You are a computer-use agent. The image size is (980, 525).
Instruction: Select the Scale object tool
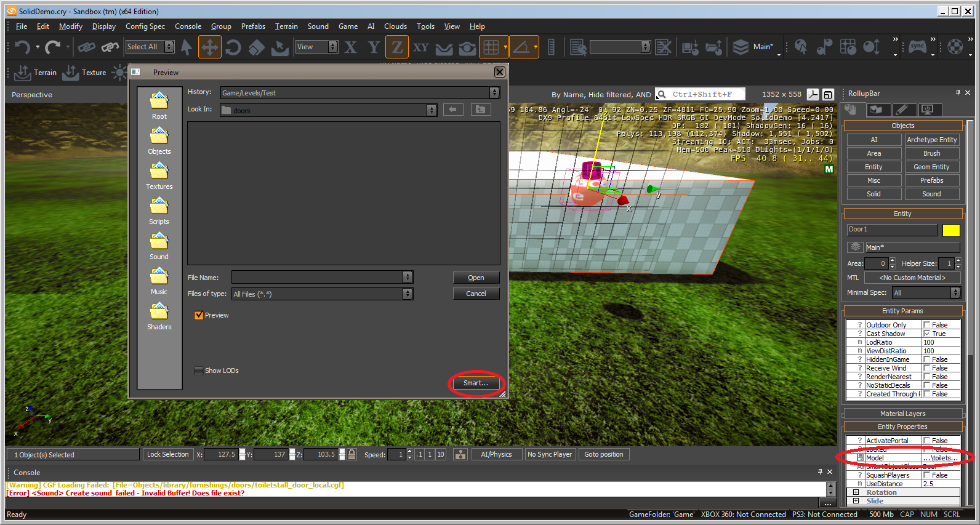(x=257, y=47)
